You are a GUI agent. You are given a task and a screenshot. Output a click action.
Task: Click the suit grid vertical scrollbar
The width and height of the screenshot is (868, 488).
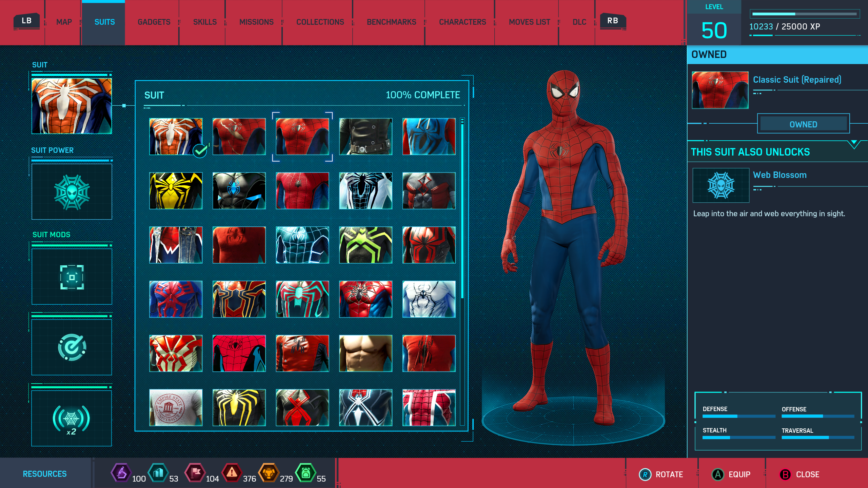pos(462,210)
